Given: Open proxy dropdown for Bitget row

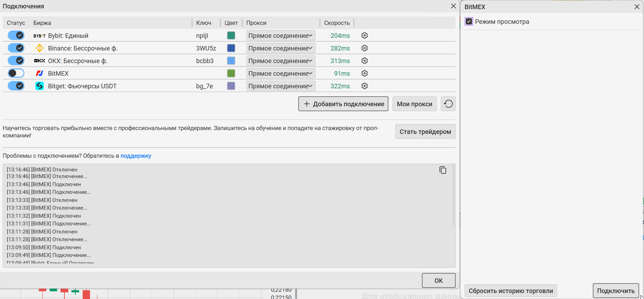Looking at the screenshot, I should 281,86.
